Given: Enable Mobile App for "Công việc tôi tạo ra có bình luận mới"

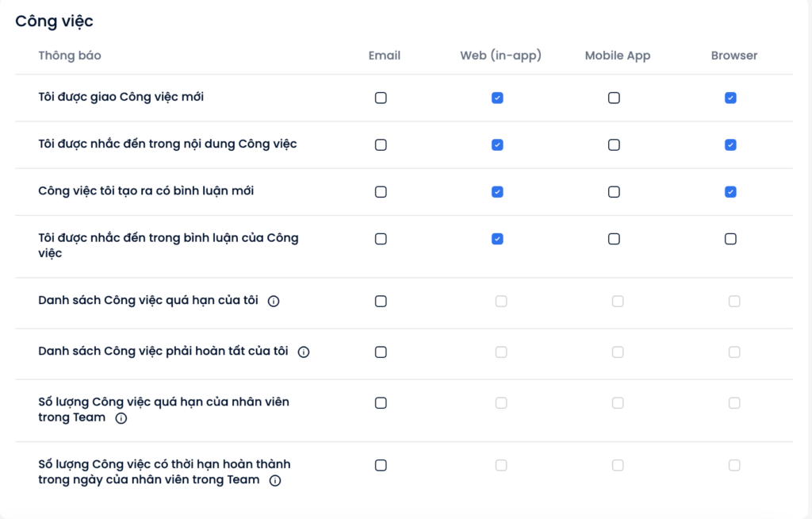Looking at the screenshot, I should [614, 192].
